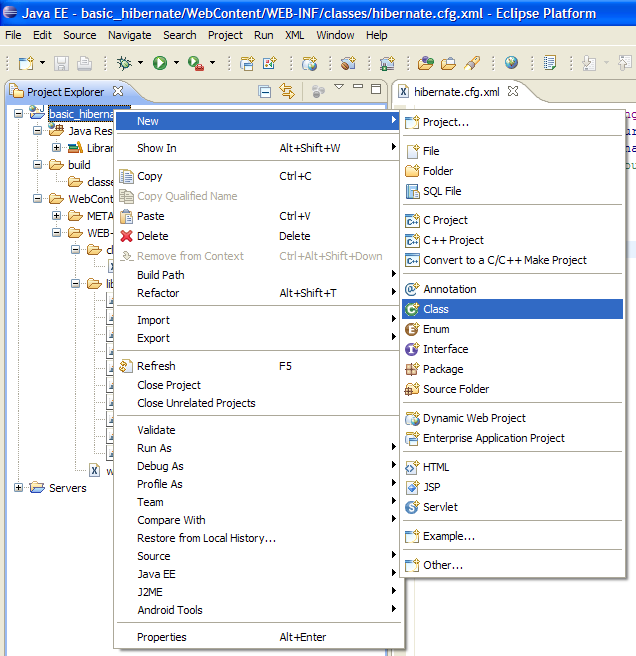Screen dimensions: 636x656
Task: Choose Folder in the New submenu
Action: [x=512, y=171]
